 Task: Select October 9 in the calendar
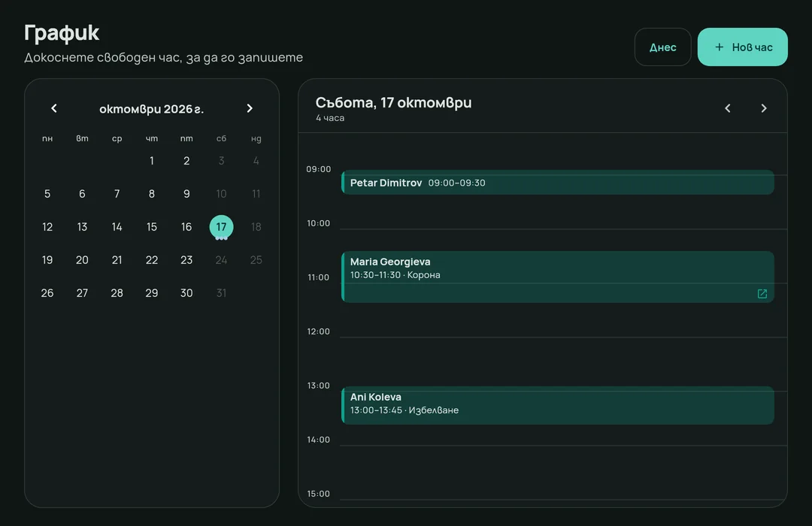[x=186, y=194]
